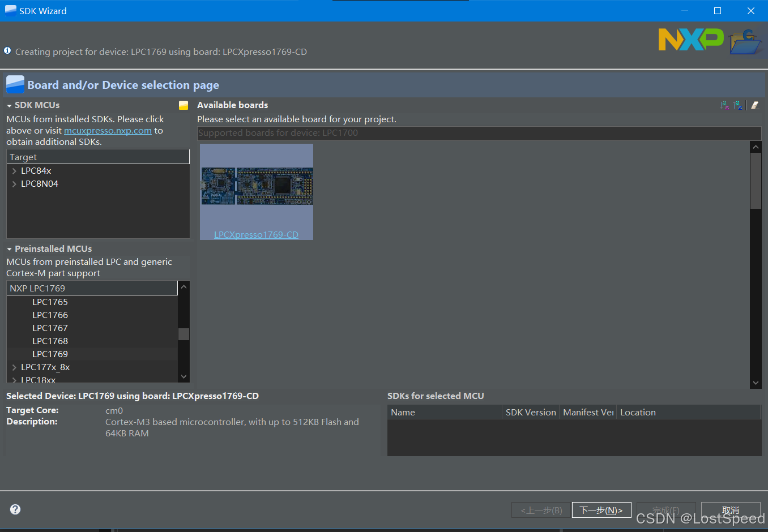Image resolution: width=768 pixels, height=532 pixels.
Task: Click the Finish (完成) button
Action: pyautogui.click(x=666, y=510)
